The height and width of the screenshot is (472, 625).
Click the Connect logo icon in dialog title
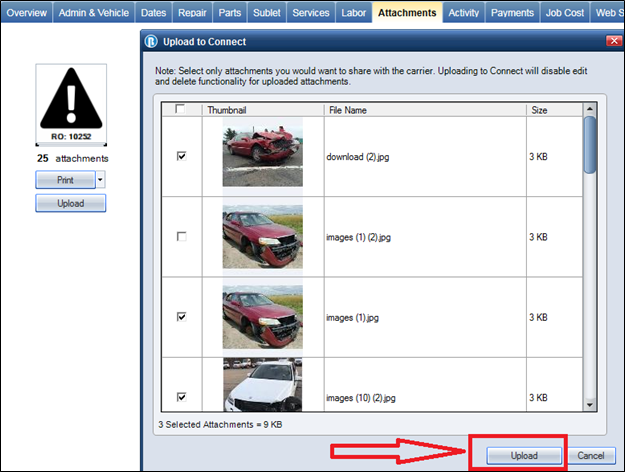pos(151,41)
